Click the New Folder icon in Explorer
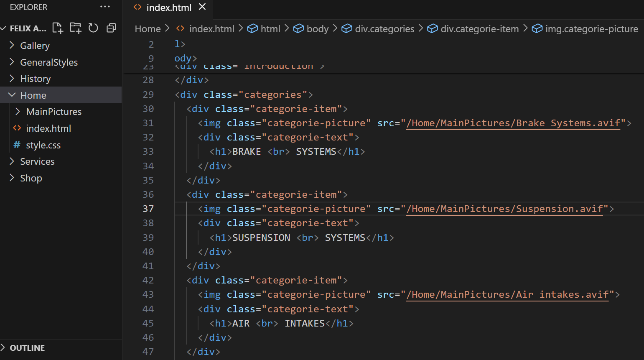Viewport: 644px width, 360px height. pos(76,28)
